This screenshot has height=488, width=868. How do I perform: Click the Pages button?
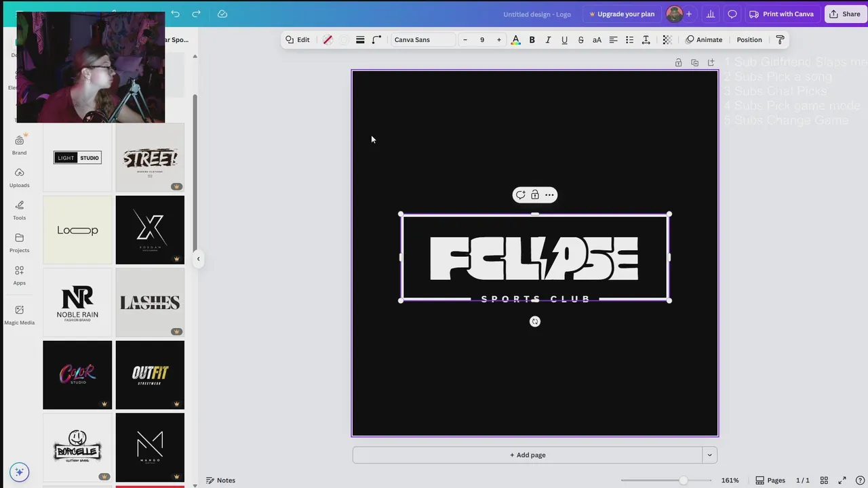click(770, 481)
